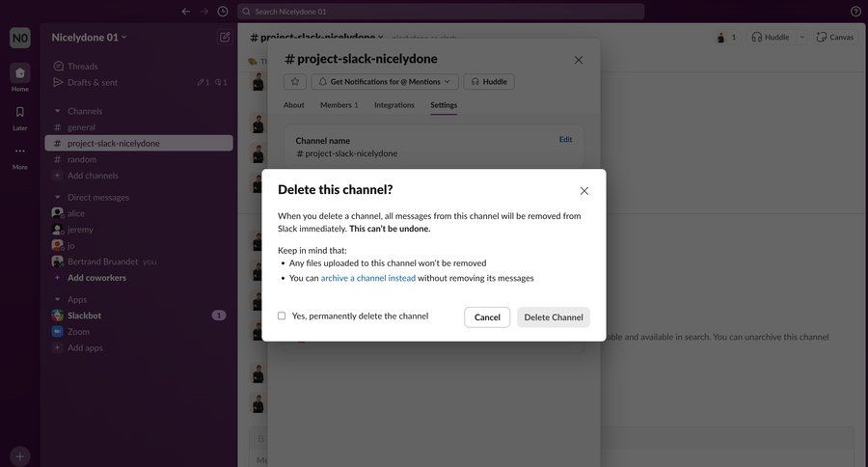Image resolution: width=868 pixels, height=467 pixels.
Task: Click the Huddle button in channel header
Action: point(770,37)
